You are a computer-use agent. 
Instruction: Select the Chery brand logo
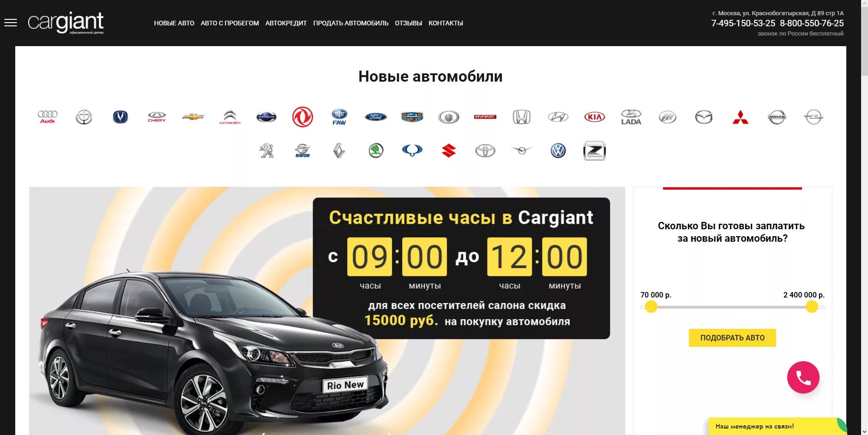pyautogui.click(x=157, y=117)
